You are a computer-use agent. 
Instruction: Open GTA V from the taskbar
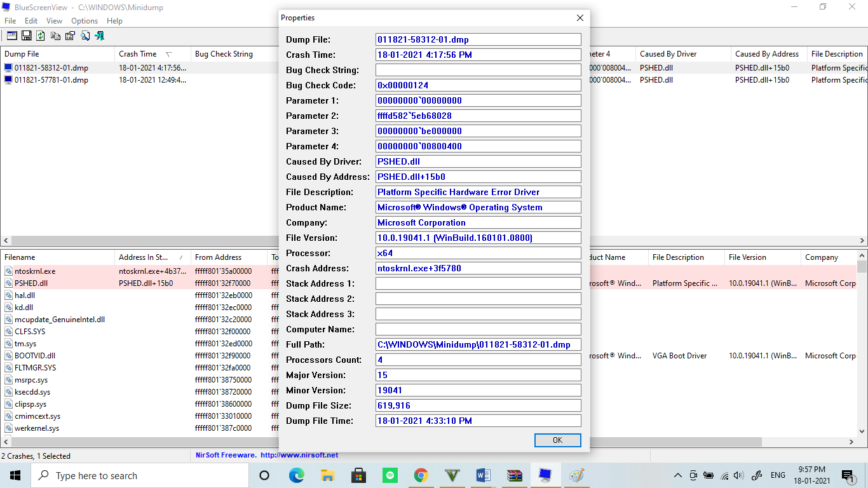point(452,475)
